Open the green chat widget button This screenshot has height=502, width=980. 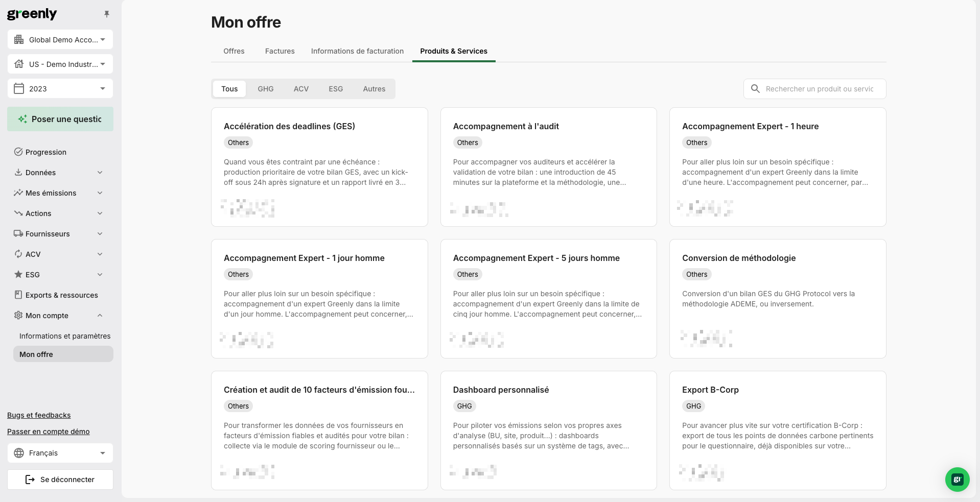957,480
